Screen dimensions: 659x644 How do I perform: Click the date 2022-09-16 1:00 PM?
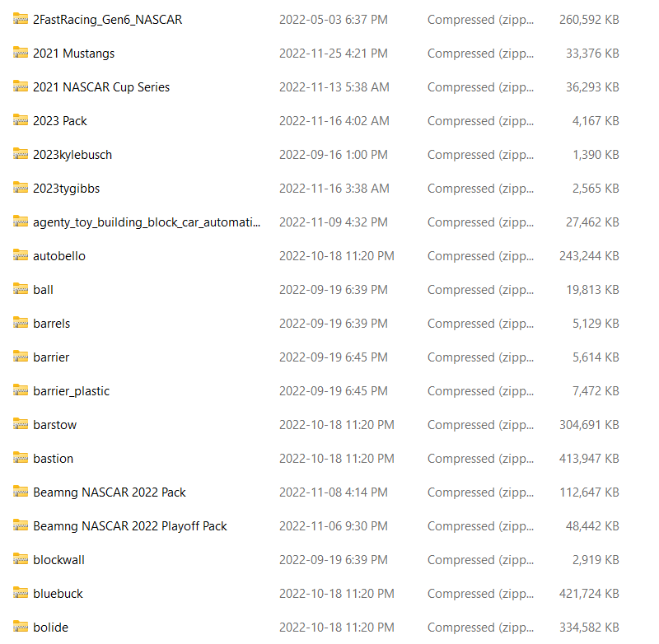tap(334, 155)
